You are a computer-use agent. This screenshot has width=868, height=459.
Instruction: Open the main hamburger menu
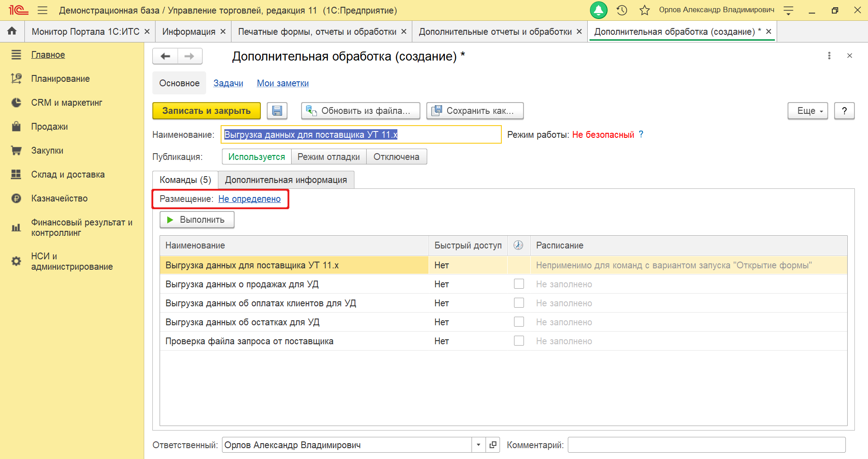(42, 10)
